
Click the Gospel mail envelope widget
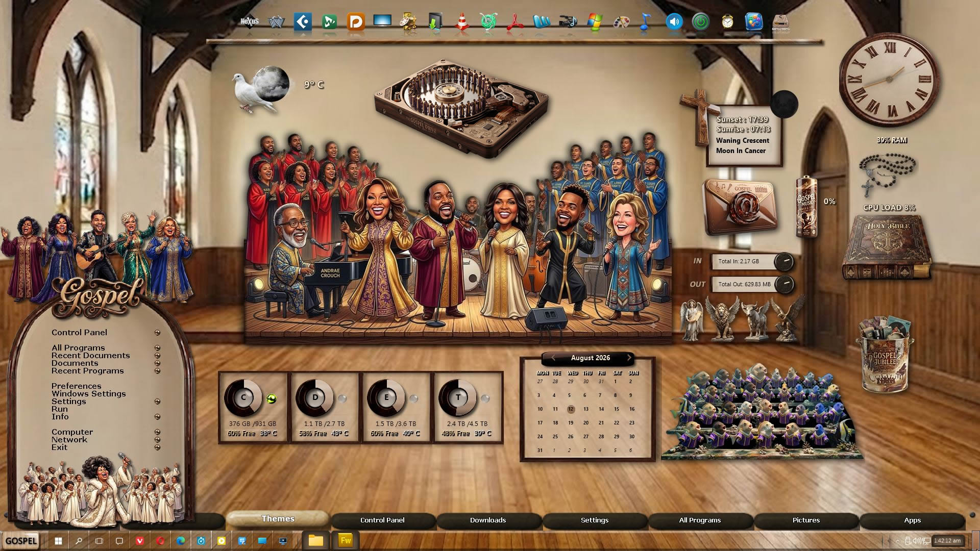pos(741,206)
